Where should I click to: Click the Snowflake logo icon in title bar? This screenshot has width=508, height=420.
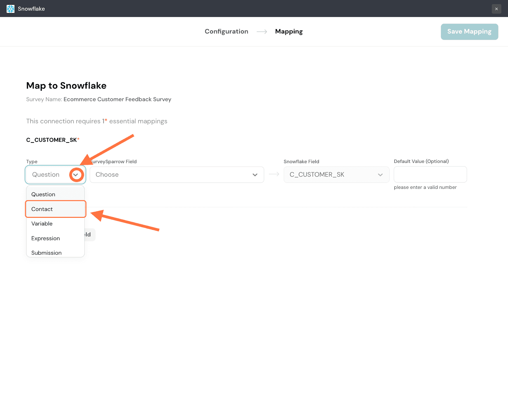(10, 9)
